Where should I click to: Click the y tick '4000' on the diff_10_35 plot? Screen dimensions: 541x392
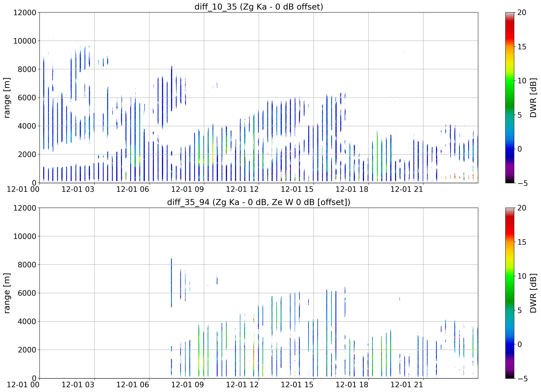coord(27,126)
